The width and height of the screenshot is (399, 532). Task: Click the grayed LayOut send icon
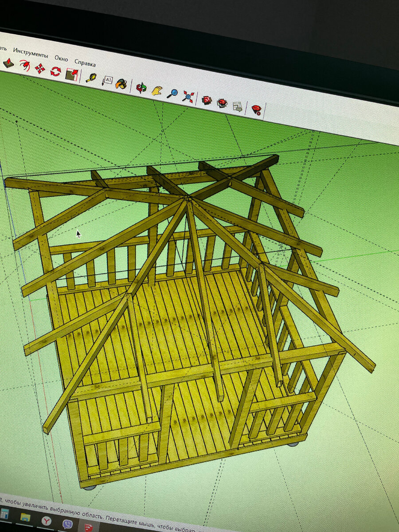tap(238, 106)
